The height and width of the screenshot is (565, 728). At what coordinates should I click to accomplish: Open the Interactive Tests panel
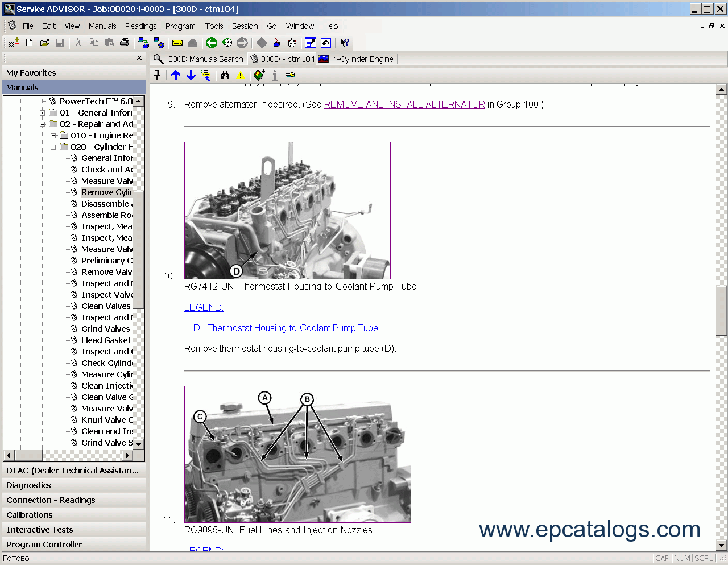tap(74, 530)
